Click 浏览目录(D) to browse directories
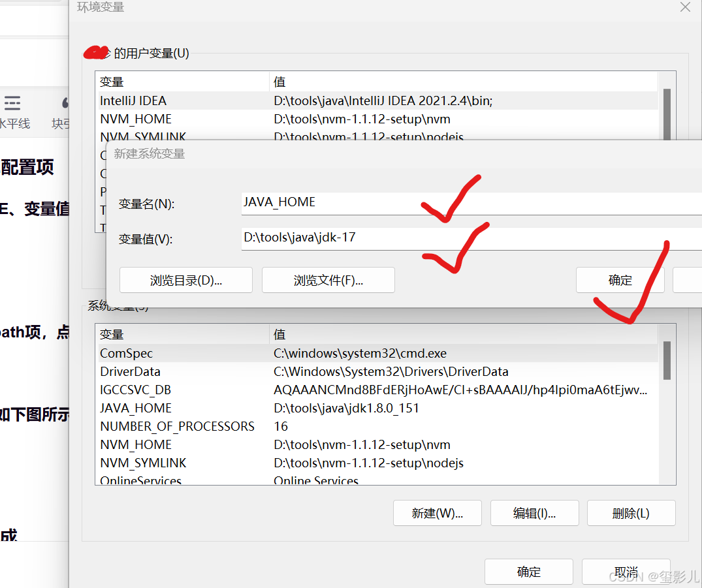The image size is (702, 588). point(185,280)
